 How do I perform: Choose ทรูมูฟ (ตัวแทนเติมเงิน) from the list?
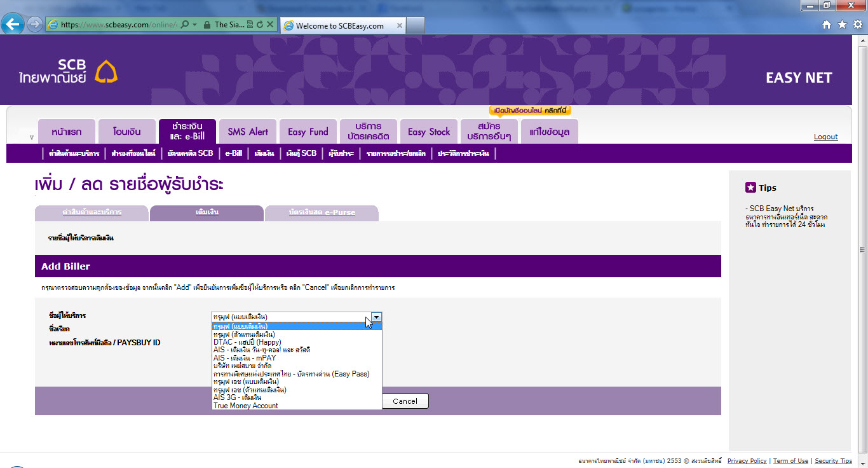click(297, 334)
